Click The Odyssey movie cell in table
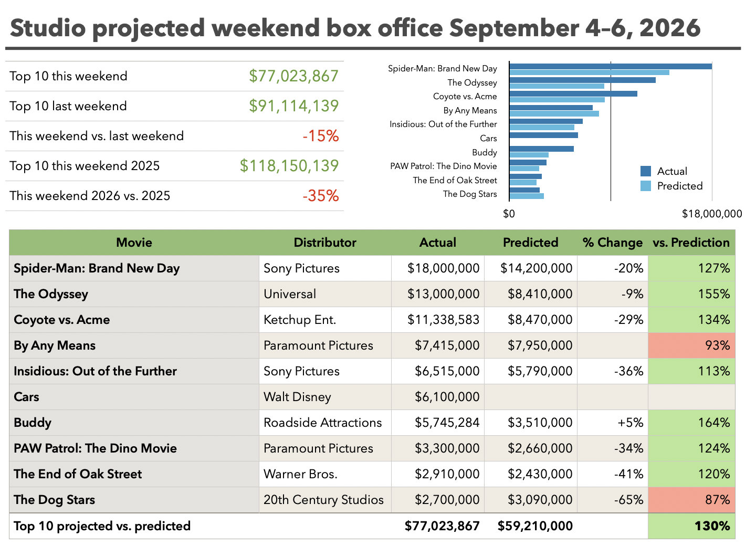 (134, 294)
